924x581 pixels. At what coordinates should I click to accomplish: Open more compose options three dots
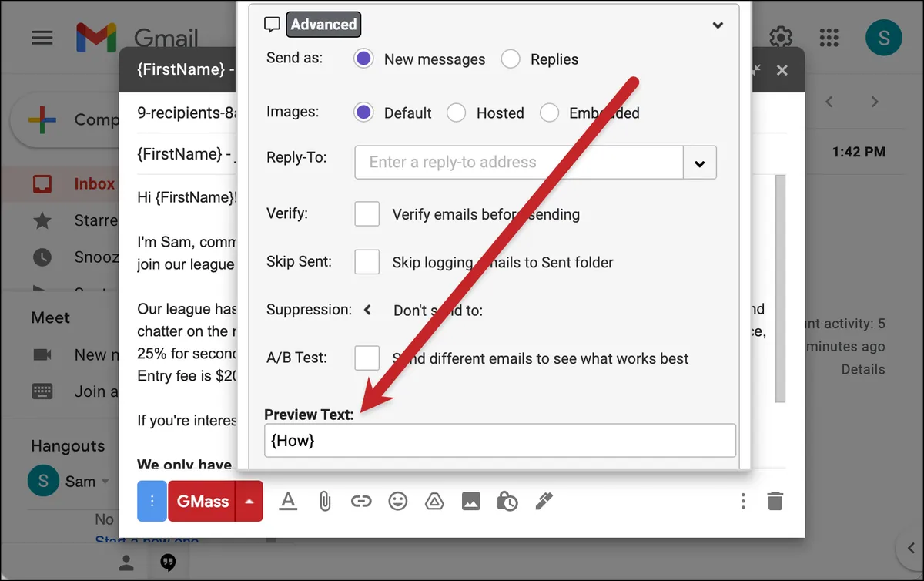[743, 502]
